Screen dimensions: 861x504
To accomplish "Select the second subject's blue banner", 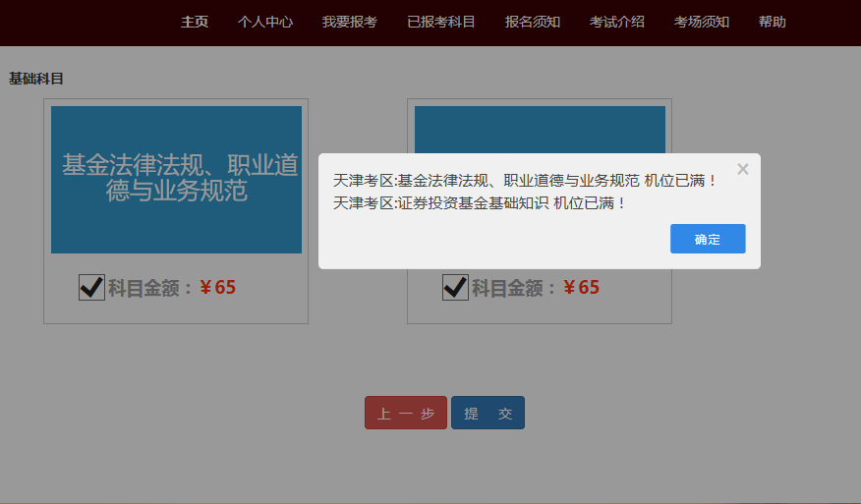I will (x=539, y=128).
